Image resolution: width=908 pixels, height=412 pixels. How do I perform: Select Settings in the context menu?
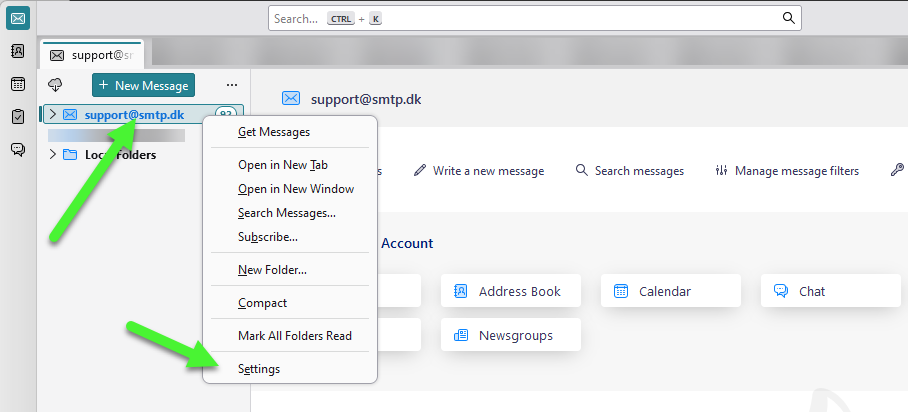(x=259, y=369)
